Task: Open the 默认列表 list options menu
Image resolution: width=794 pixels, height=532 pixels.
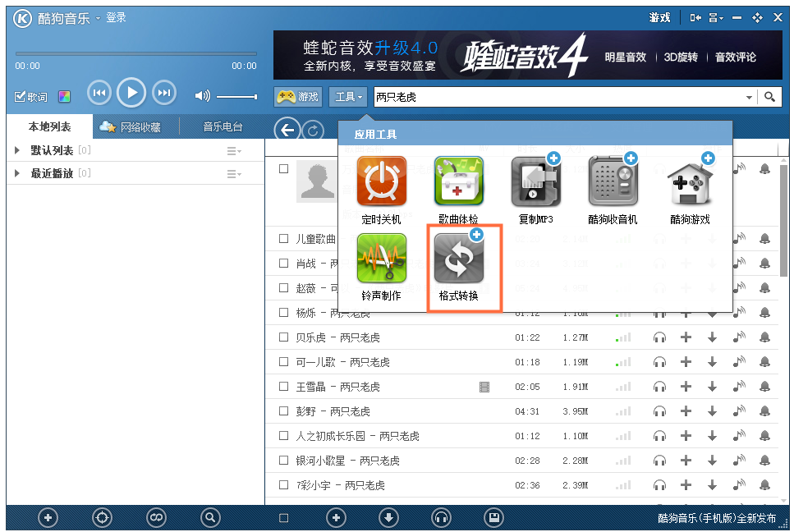Action: [234, 151]
